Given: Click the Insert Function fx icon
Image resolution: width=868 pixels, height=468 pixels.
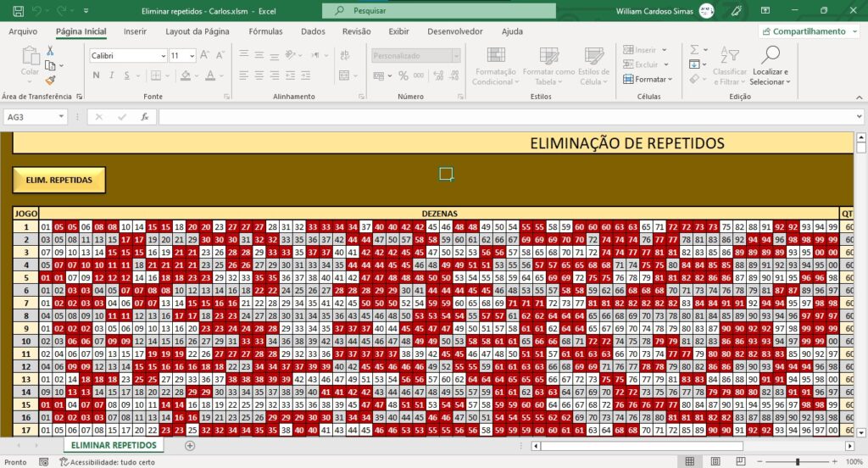Looking at the screenshot, I should pyautogui.click(x=144, y=117).
